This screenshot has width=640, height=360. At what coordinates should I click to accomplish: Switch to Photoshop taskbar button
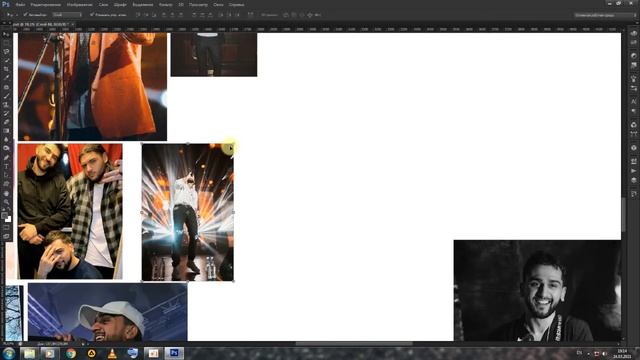click(174, 353)
